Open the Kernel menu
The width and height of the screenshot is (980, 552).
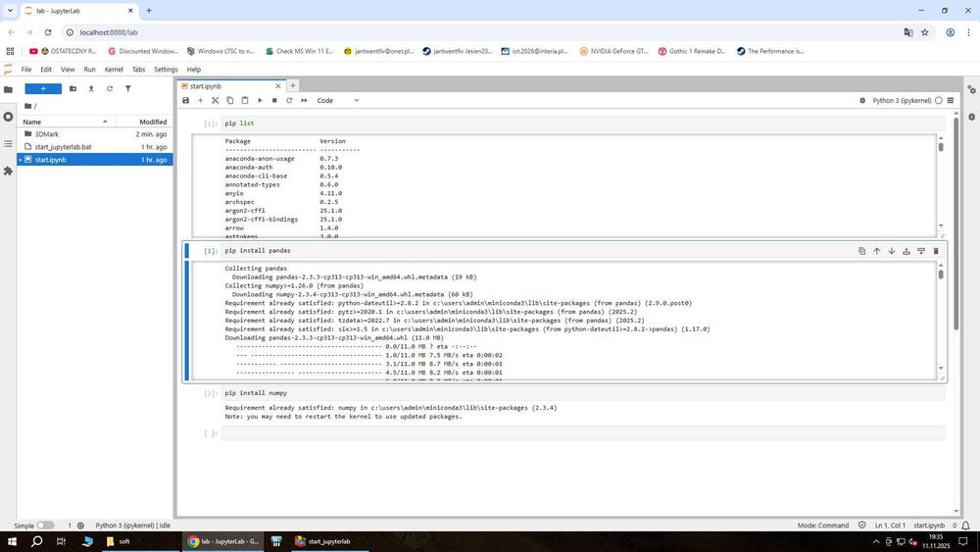pyautogui.click(x=114, y=70)
